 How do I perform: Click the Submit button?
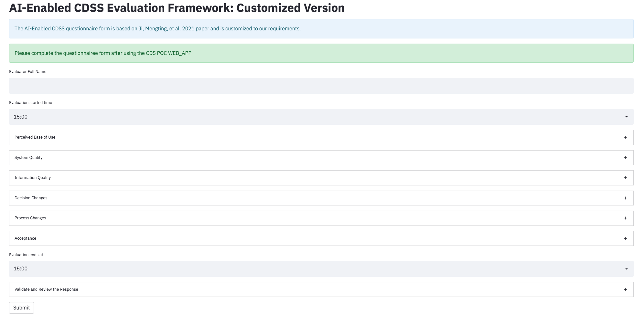pyautogui.click(x=21, y=308)
